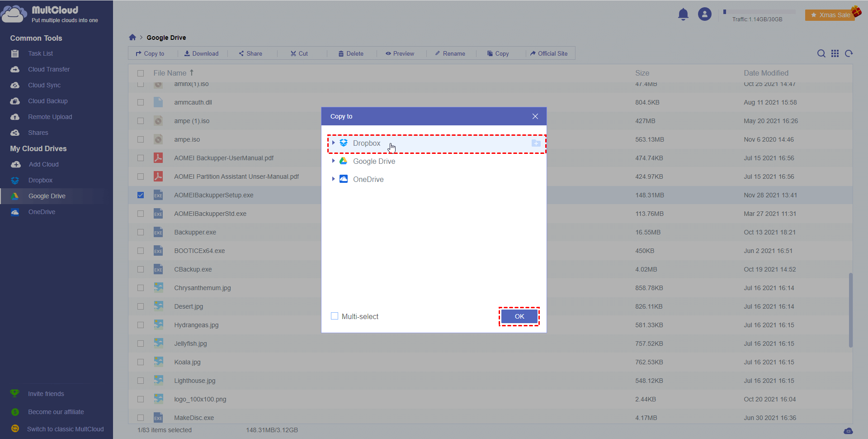Expand the Google Drive tree node
This screenshot has height=439, width=868.
tap(333, 161)
